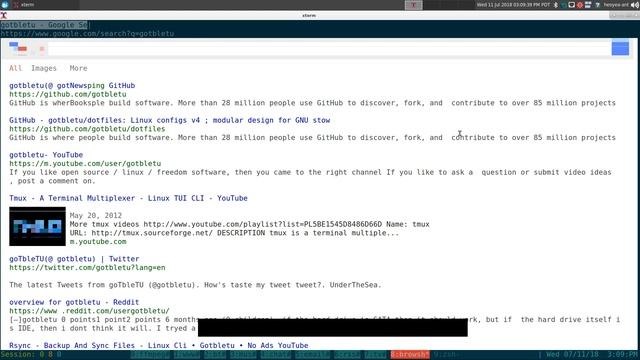640x360 pixels.
Task: Open the gotbletu- YouTube result
Action: click(x=46, y=155)
